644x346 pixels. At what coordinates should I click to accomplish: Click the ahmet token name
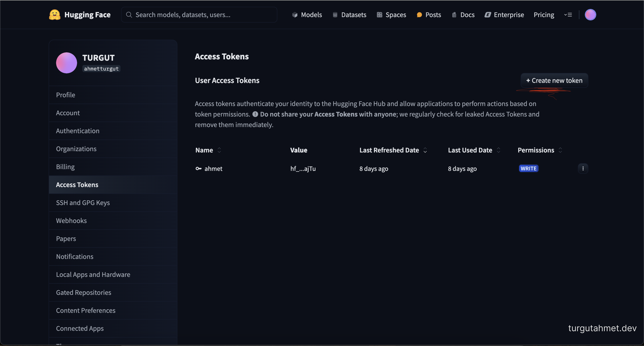tap(213, 169)
